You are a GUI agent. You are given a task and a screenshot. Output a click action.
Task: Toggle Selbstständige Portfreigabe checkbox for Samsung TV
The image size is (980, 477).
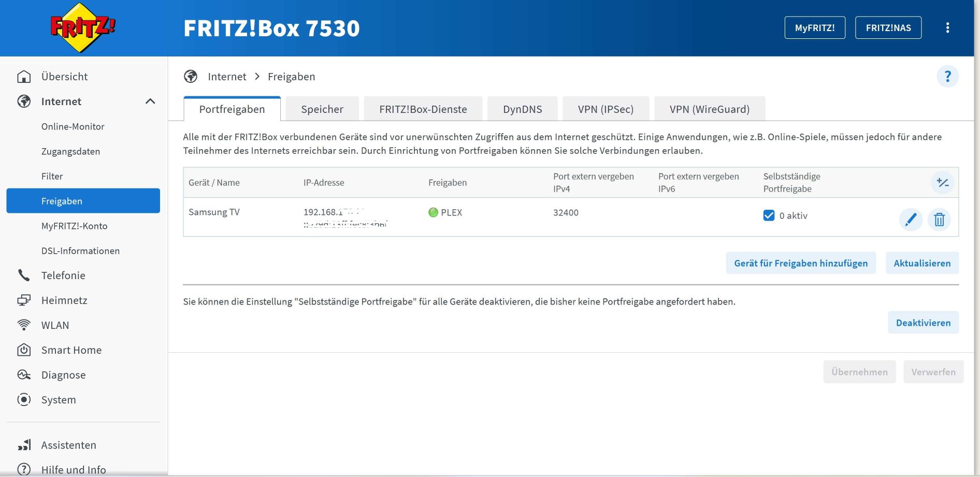coord(769,215)
